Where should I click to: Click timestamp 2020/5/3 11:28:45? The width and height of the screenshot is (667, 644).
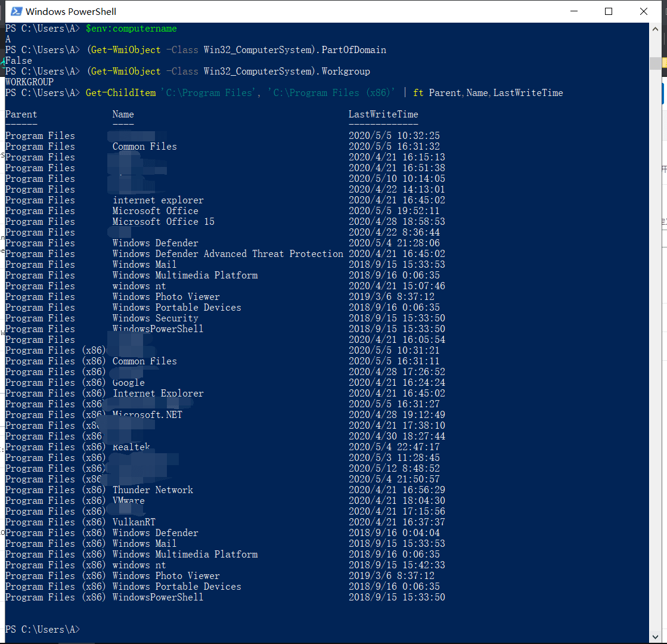[x=395, y=457]
